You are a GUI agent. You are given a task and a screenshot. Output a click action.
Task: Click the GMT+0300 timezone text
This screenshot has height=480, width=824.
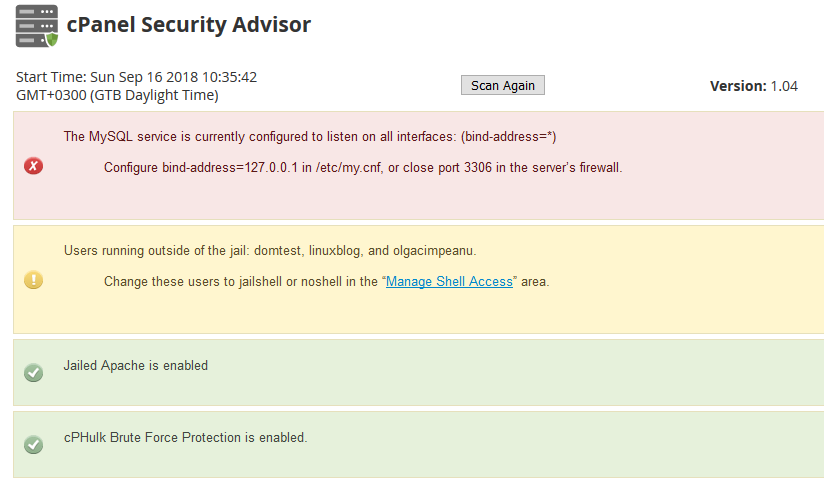tap(117, 95)
